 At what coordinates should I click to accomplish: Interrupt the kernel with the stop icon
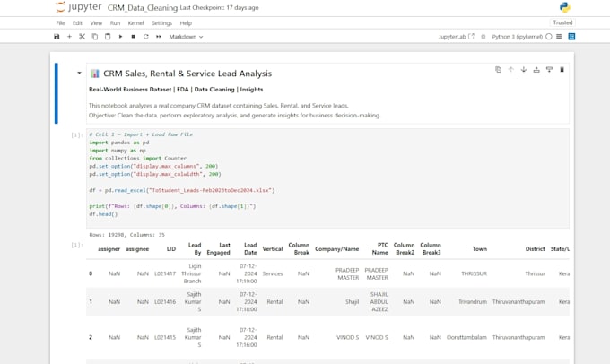133,37
